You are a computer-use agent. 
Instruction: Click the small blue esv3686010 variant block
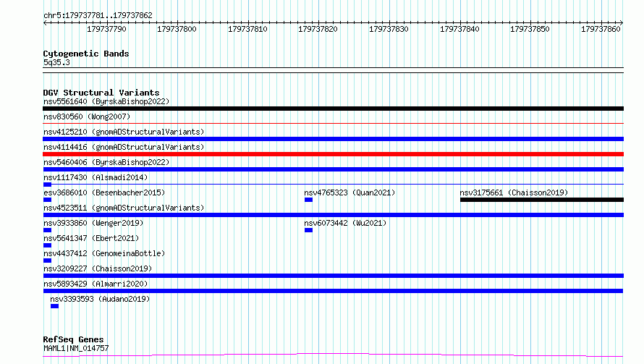47,200
